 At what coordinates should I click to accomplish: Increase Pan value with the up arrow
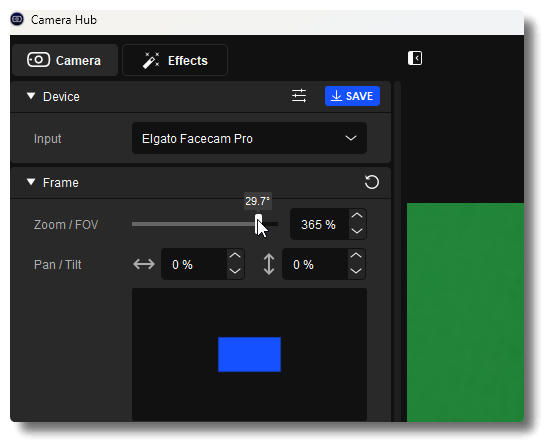[235, 256]
